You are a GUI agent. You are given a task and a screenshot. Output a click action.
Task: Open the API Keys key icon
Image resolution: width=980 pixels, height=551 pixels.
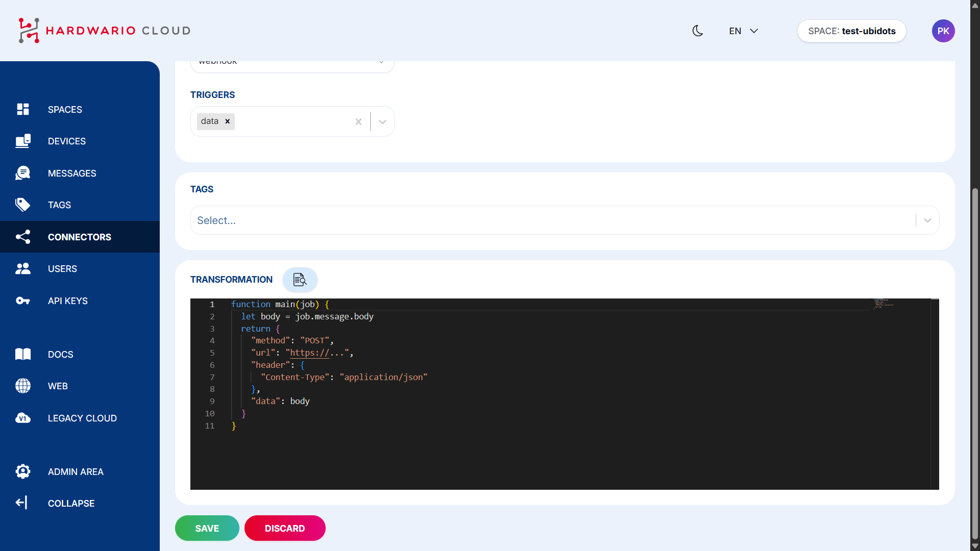[x=23, y=300]
